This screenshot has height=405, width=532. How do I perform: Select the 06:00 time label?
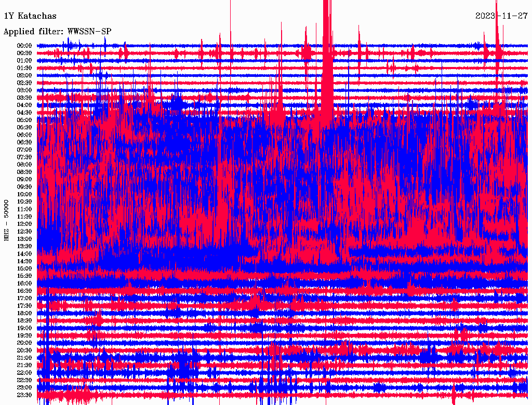tap(24, 135)
